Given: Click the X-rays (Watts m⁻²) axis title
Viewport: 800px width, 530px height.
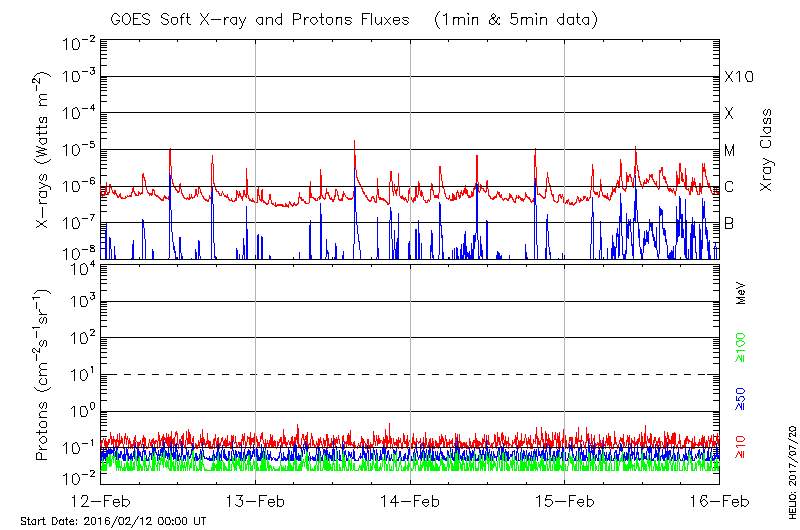Looking at the screenshot, I should (43, 150).
